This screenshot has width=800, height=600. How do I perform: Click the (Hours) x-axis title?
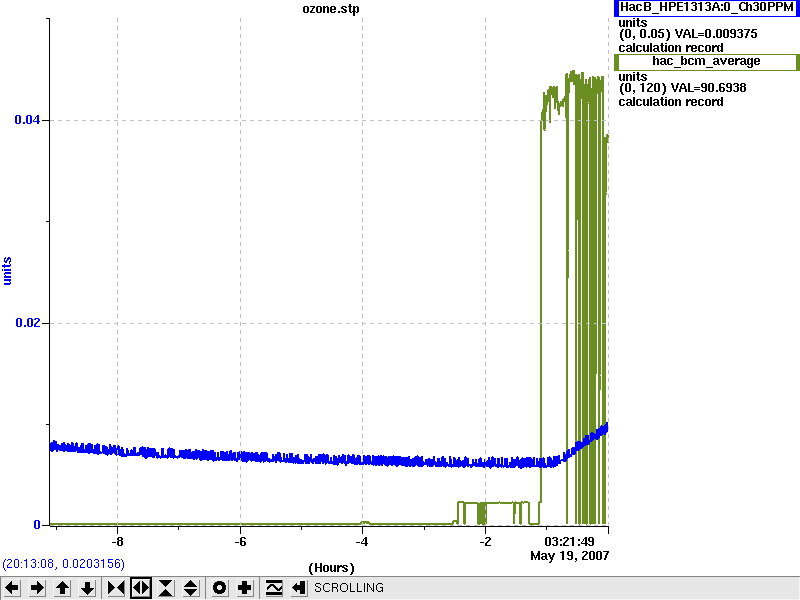coord(331,568)
